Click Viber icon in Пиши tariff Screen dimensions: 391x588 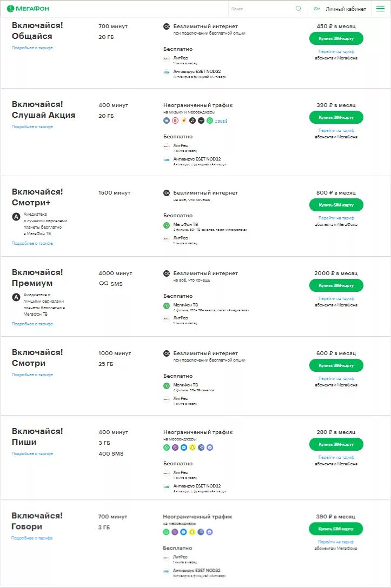point(175,447)
